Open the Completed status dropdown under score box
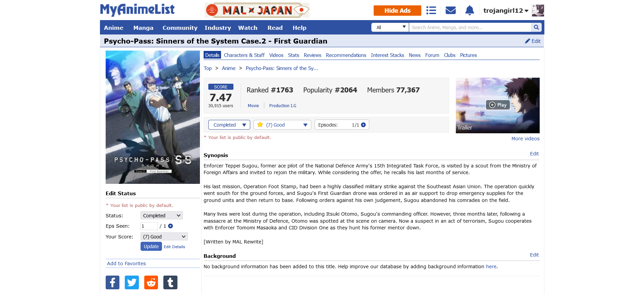Image resolution: width=644 pixels, height=294 pixels. 229,125
